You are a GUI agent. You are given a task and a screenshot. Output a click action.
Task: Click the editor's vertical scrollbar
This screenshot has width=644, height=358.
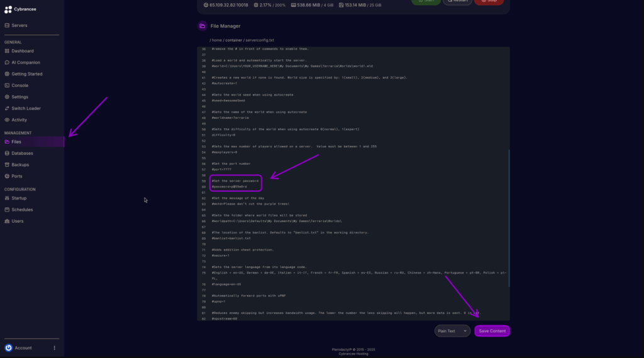(509, 218)
